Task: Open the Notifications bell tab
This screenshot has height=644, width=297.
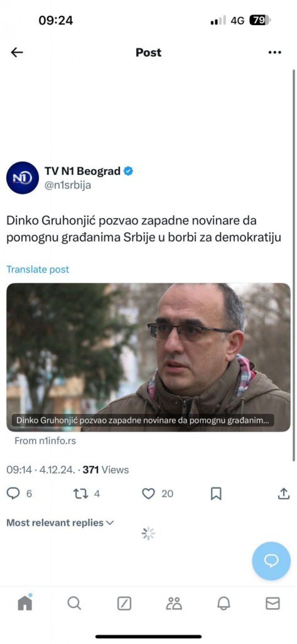Action: (224, 603)
